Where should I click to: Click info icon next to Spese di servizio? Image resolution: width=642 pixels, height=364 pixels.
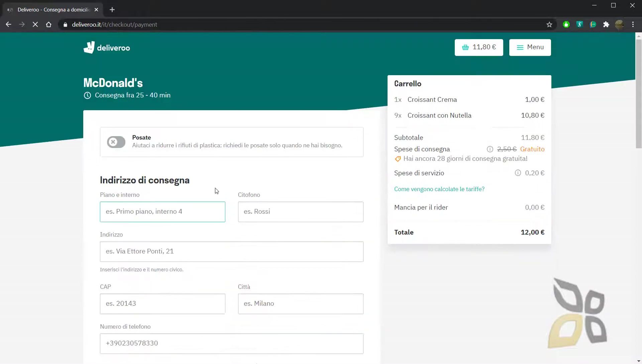click(x=518, y=173)
